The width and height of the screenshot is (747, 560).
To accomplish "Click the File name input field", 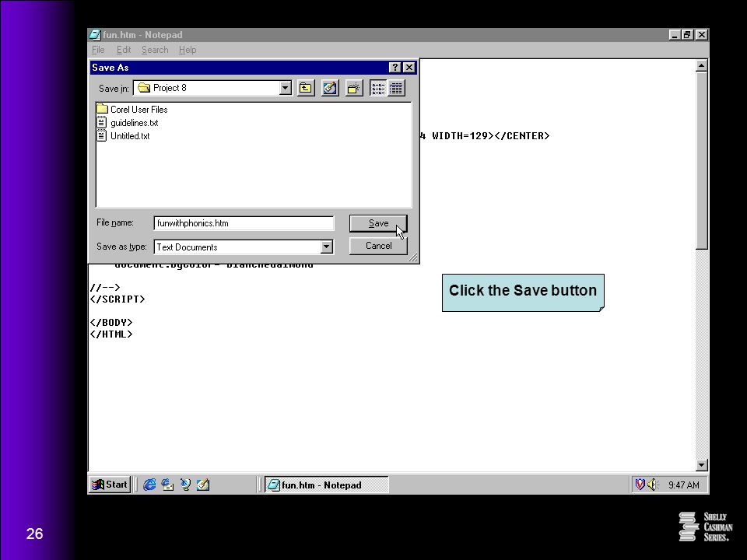I will [x=244, y=223].
